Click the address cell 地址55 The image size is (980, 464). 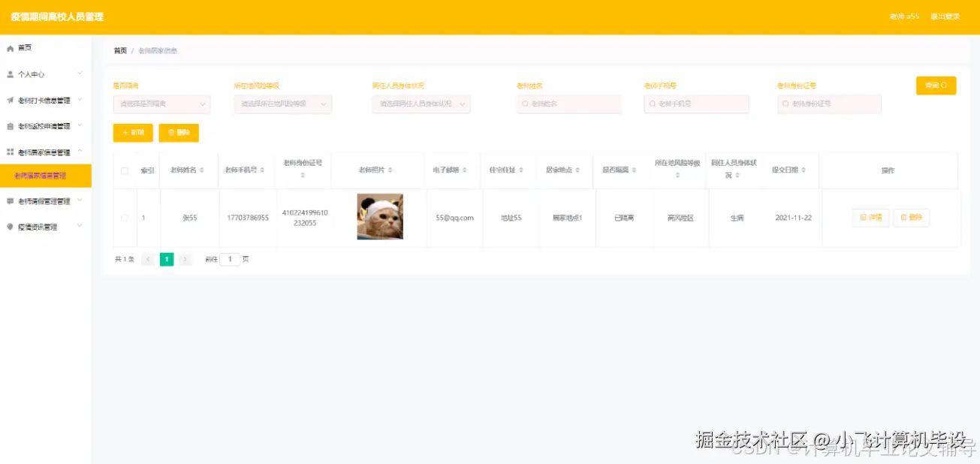[511, 218]
